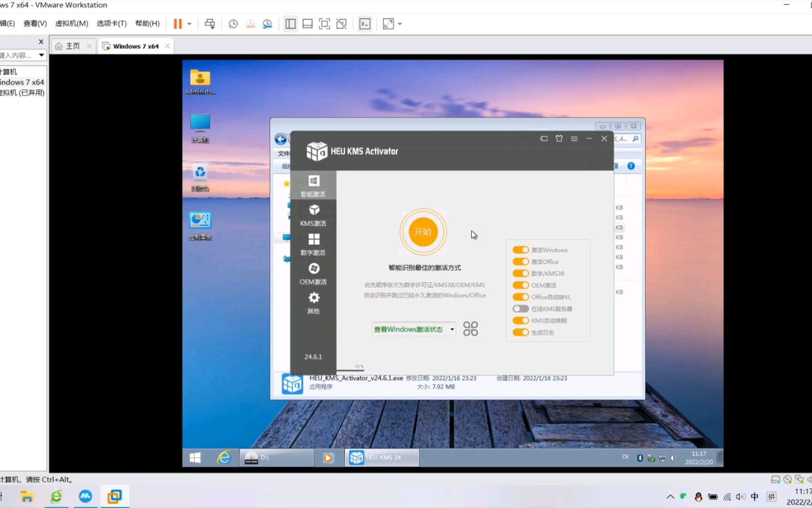Enable the 在线KMS服务器 switch
The height and width of the screenshot is (508, 812).
tap(520, 309)
